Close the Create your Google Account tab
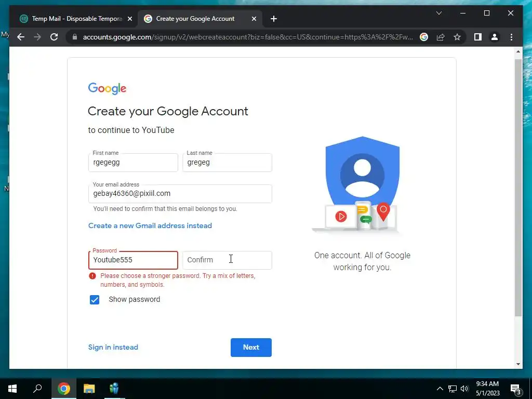The width and height of the screenshot is (532, 399). (254, 19)
